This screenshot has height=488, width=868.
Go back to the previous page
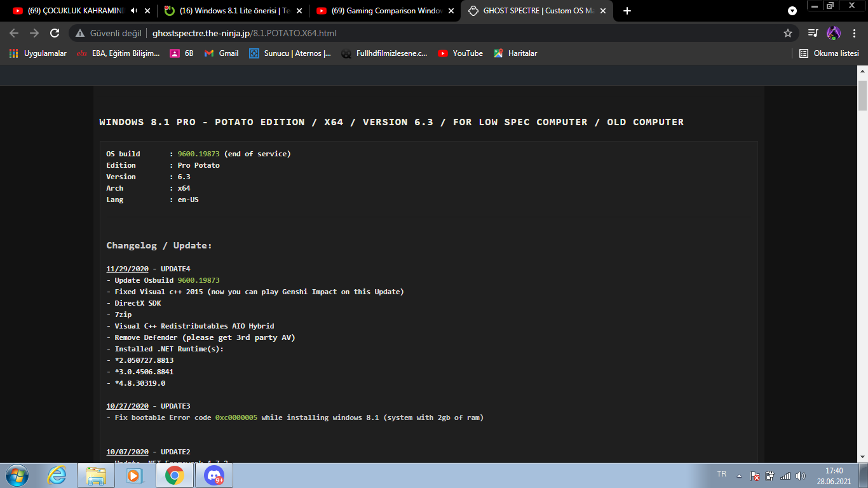tap(14, 33)
